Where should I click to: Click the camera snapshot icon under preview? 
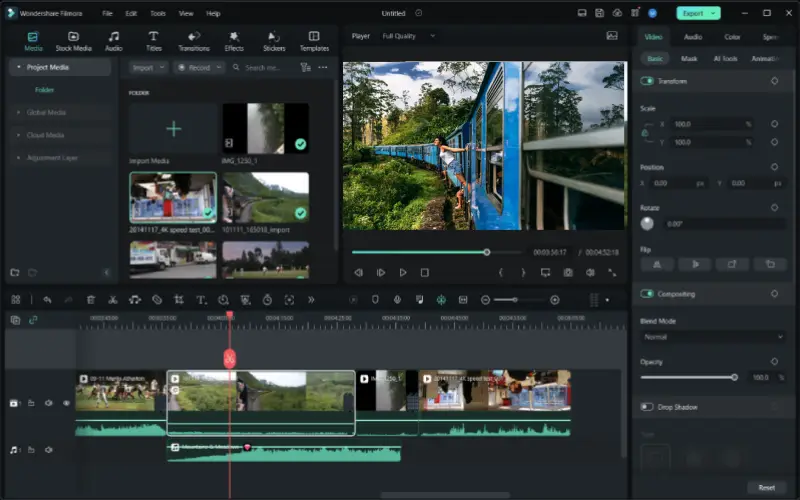[568, 272]
